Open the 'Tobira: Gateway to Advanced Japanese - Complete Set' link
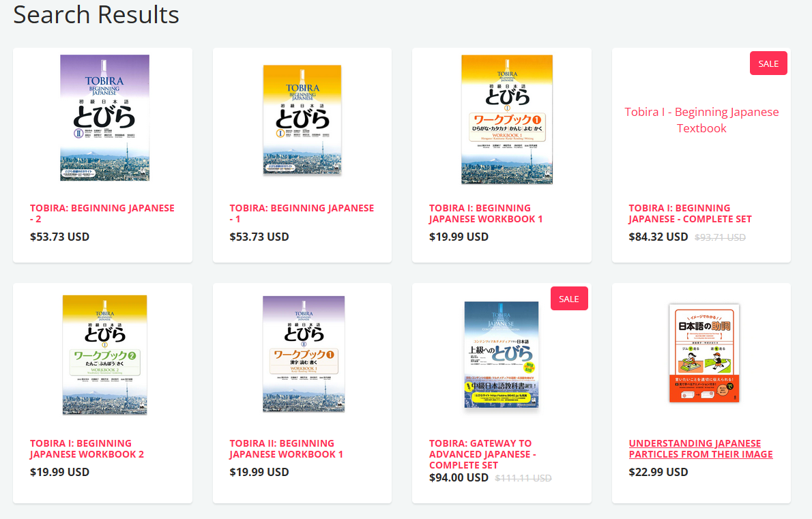 pyautogui.click(x=482, y=454)
